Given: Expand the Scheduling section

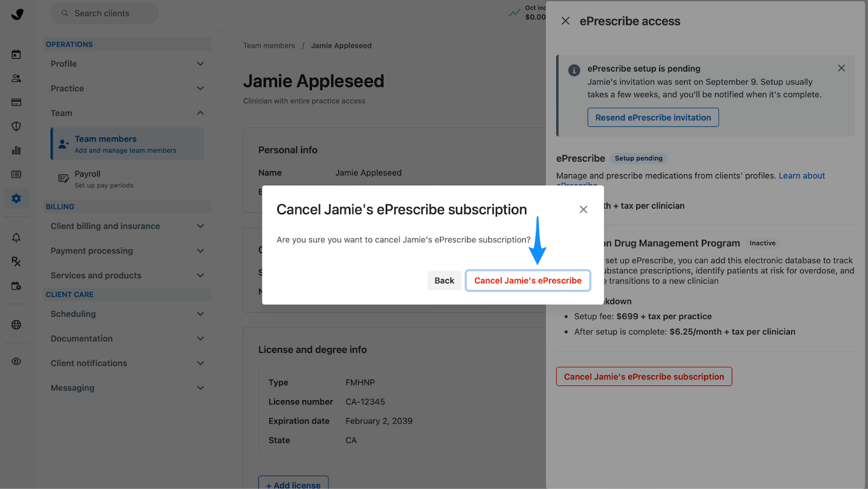Looking at the screenshot, I should pos(127,314).
